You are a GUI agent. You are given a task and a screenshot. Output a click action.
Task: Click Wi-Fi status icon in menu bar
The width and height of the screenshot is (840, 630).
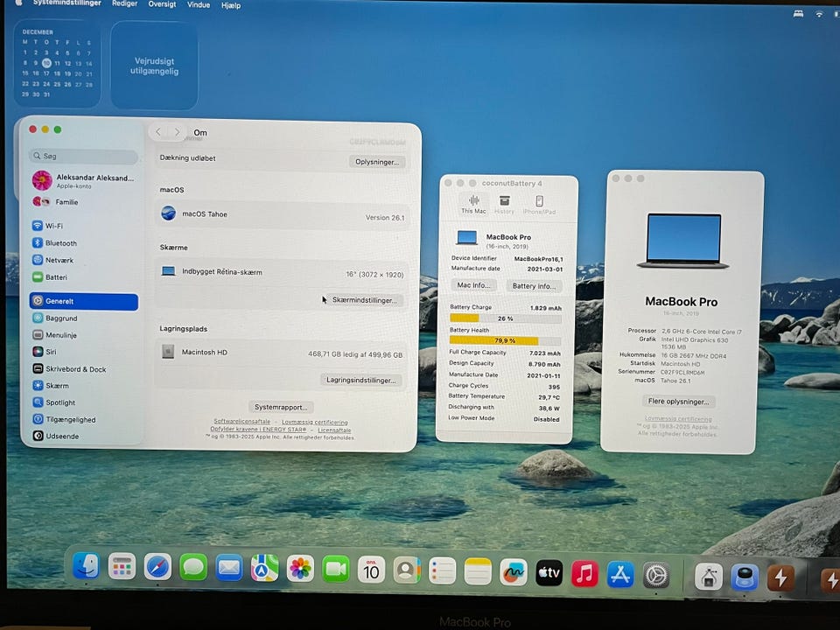[819, 14]
